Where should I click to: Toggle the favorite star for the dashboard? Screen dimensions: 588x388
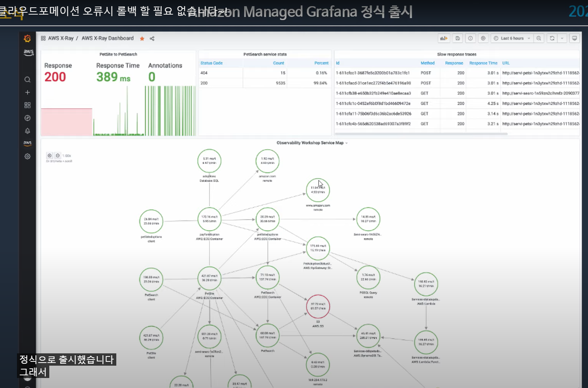pyautogui.click(x=142, y=38)
